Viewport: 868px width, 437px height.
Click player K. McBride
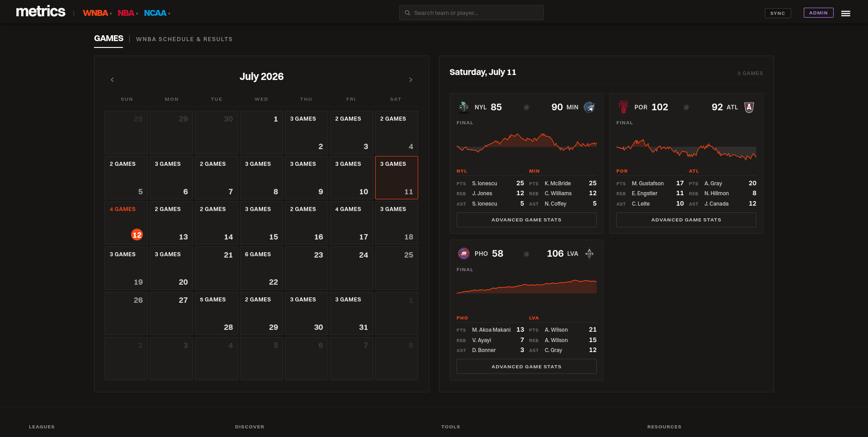(557, 183)
